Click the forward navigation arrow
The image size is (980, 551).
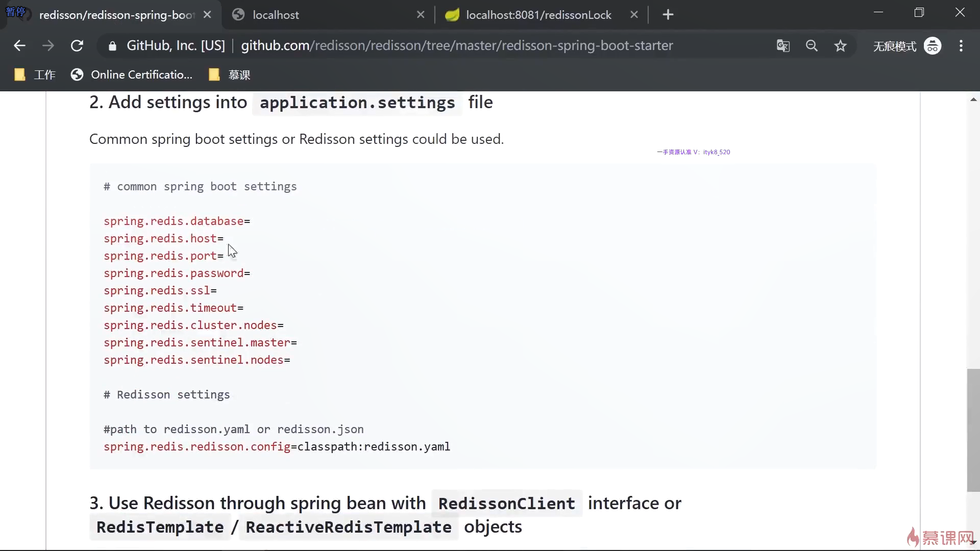tap(48, 46)
